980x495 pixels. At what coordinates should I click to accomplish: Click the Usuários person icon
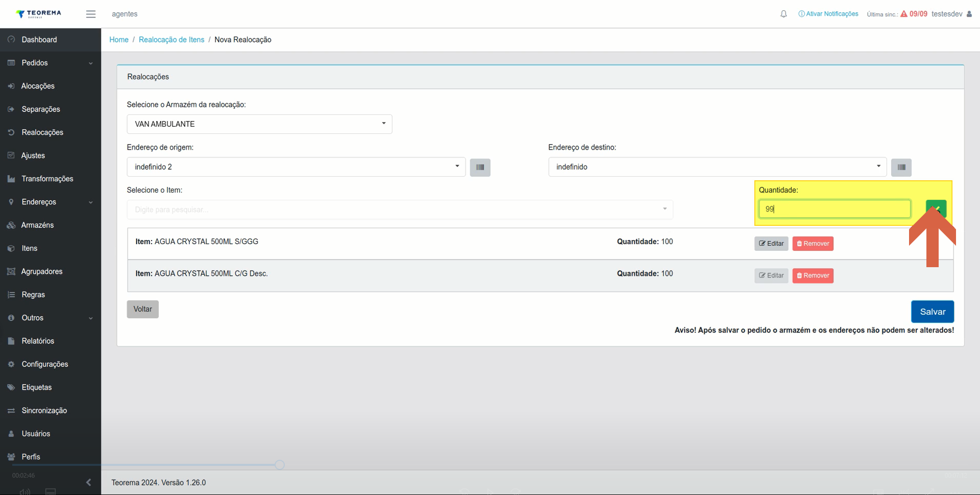(x=11, y=434)
